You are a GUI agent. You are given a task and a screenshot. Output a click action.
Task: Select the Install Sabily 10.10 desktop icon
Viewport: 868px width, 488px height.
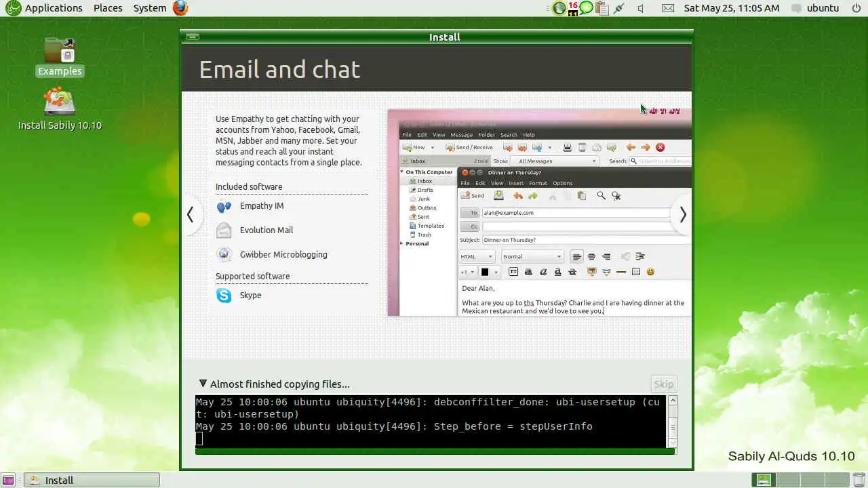click(60, 108)
